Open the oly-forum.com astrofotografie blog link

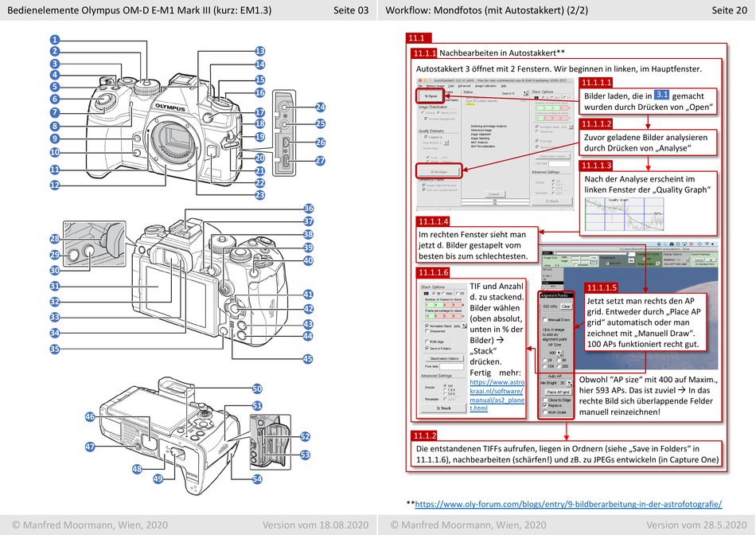click(568, 504)
